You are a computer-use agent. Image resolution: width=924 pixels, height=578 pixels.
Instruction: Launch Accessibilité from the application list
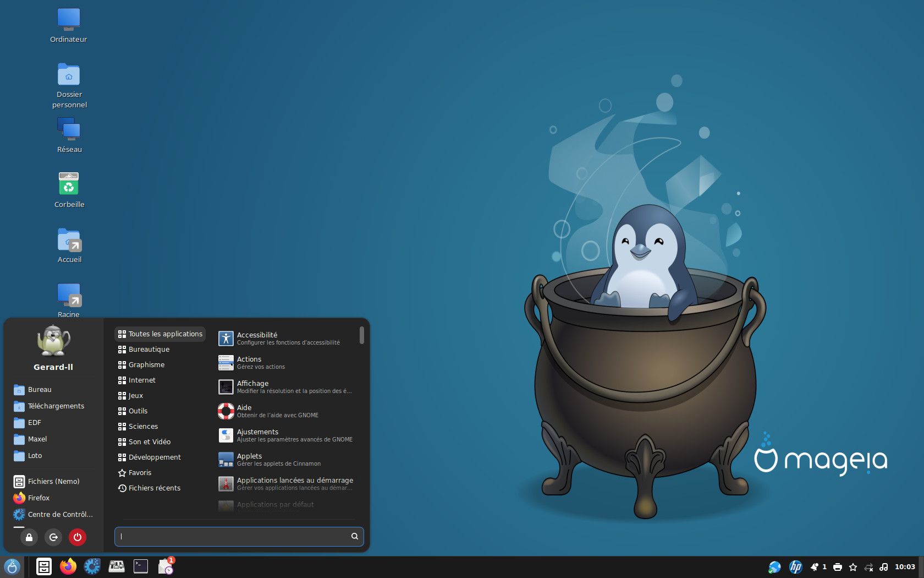pos(287,339)
